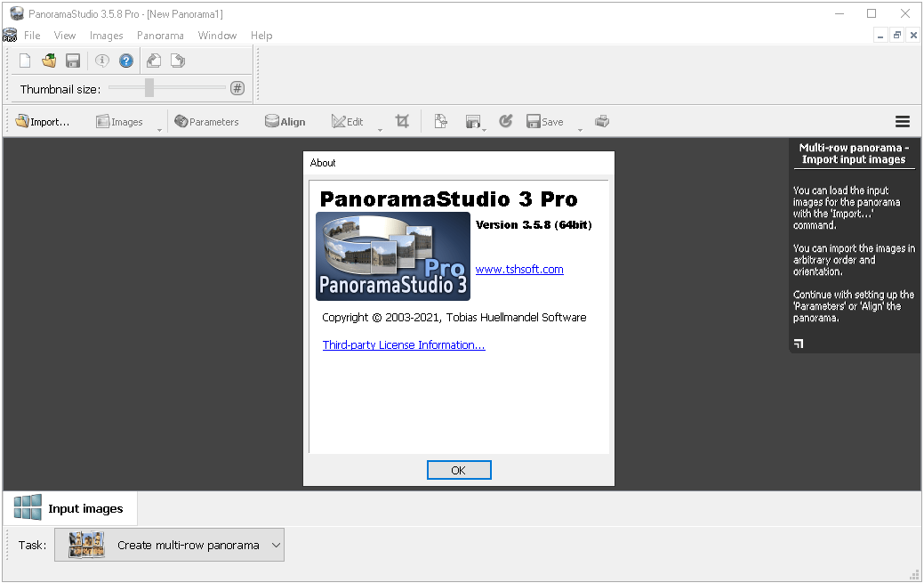924x583 pixels.
Task: Click the save-as-image floppy icon
Action: [472, 122]
